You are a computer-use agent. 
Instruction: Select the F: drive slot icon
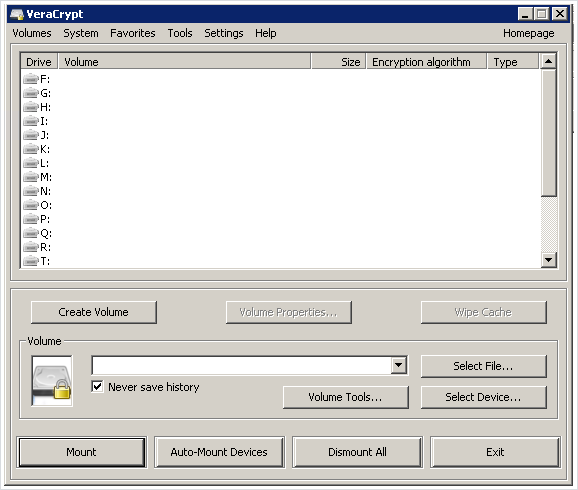pyautogui.click(x=31, y=79)
